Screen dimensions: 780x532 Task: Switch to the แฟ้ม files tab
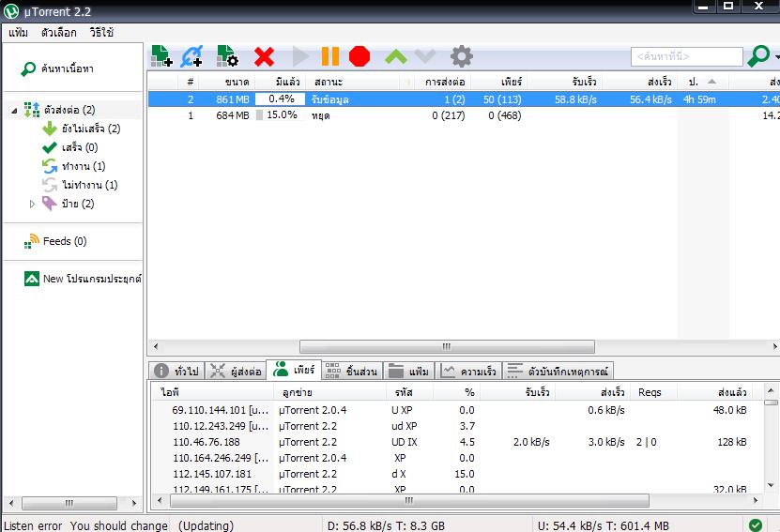409,371
